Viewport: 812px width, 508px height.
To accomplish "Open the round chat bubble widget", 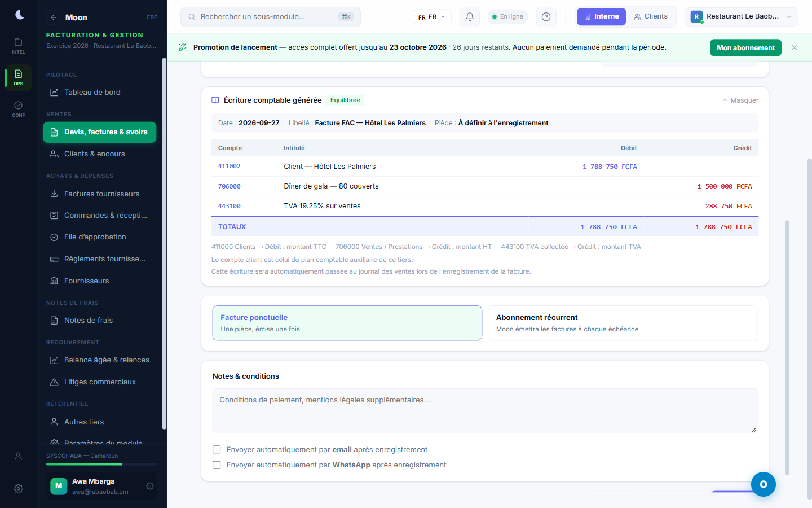I will (x=764, y=484).
